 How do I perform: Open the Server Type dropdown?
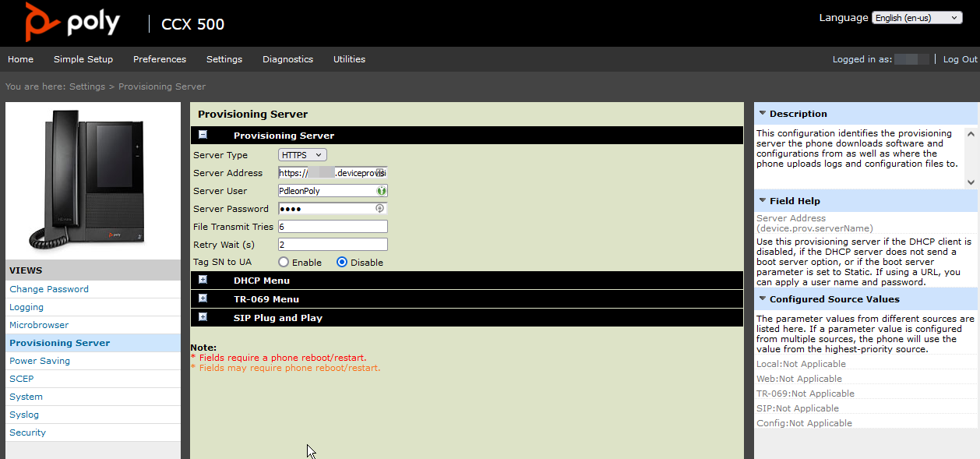pos(301,154)
